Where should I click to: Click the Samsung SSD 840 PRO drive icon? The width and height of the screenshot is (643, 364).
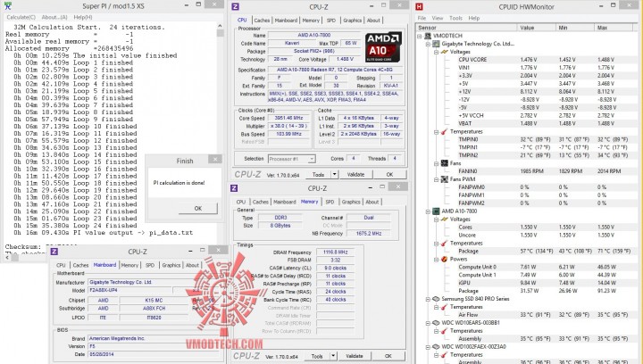click(436, 299)
